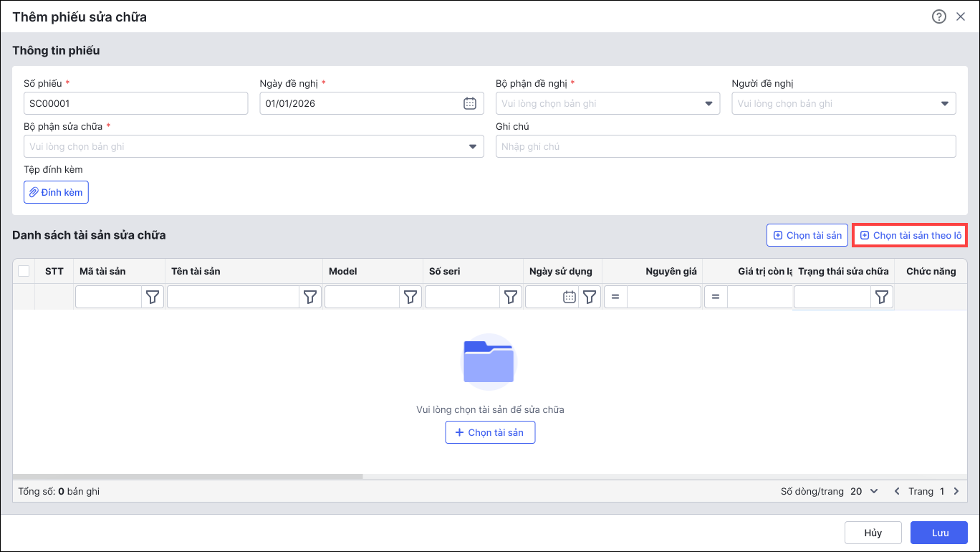Click filter icon for Mã tài sản column
This screenshot has height=552, width=980.
[x=153, y=298]
